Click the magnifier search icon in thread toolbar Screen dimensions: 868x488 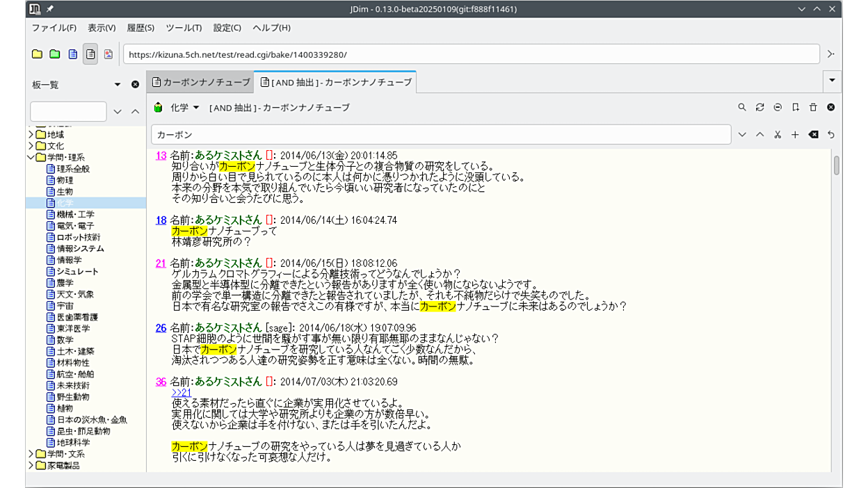(742, 107)
